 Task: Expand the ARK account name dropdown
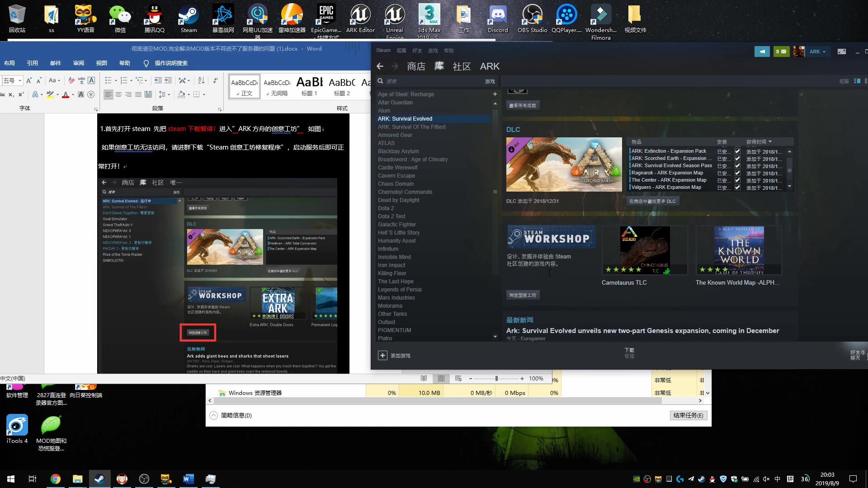(817, 52)
